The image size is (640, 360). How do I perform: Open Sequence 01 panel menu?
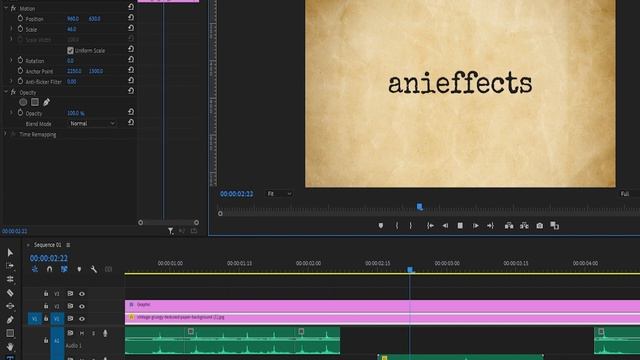coord(68,245)
